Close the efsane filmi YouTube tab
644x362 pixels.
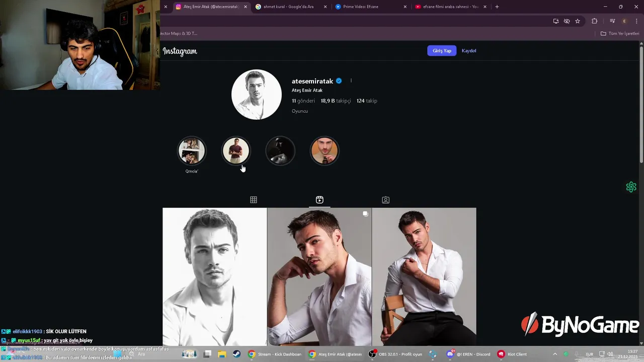486,7
